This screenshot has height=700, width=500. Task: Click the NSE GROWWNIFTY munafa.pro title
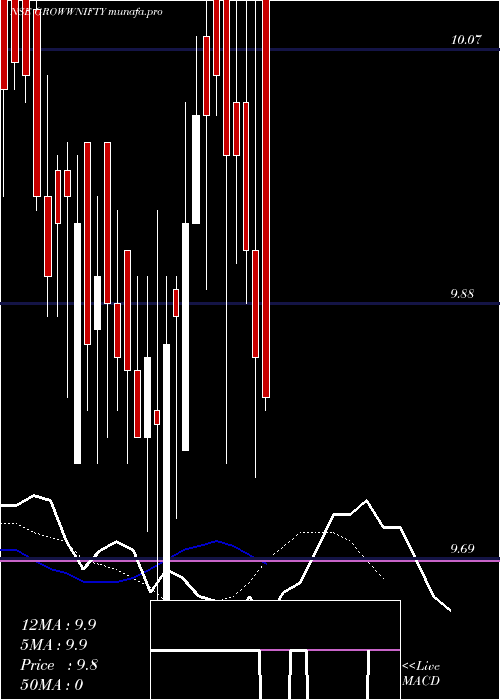pyautogui.click(x=86, y=12)
